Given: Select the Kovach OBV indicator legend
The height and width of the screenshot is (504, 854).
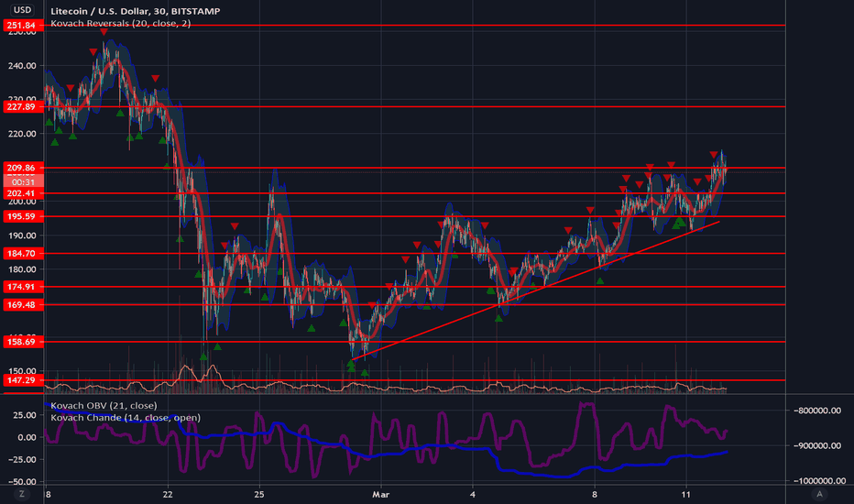Looking at the screenshot, I should [x=104, y=405].
